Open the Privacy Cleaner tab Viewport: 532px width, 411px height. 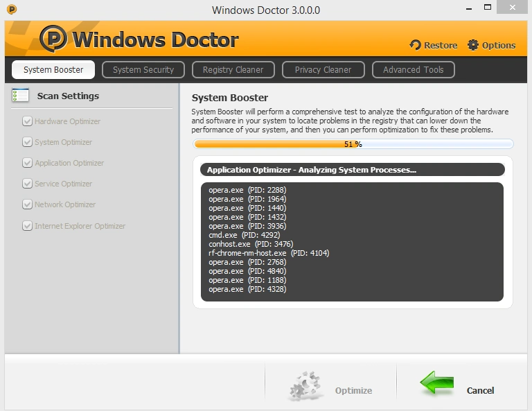(x=323, y=69)
